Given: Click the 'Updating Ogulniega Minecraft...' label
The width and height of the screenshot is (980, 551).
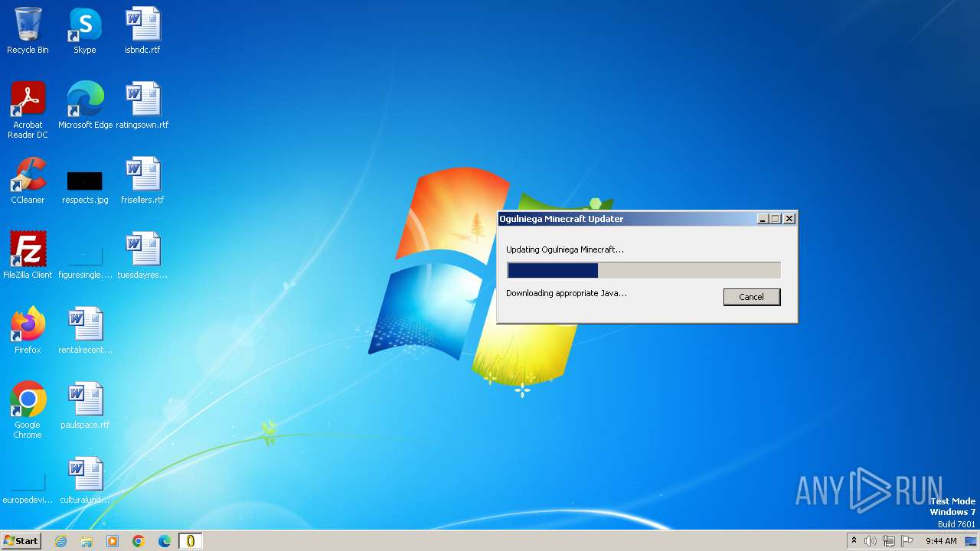Looking at the screenshot, I should tap(565, 249).
